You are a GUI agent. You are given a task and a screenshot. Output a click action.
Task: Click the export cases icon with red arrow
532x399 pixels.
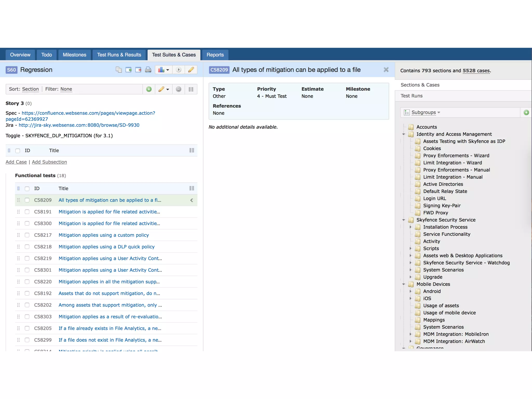click(x=138, y=70)
